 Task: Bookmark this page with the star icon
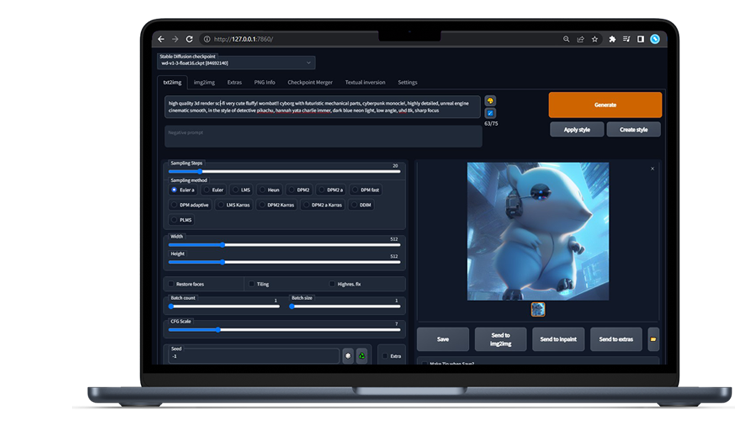[595, 39]
